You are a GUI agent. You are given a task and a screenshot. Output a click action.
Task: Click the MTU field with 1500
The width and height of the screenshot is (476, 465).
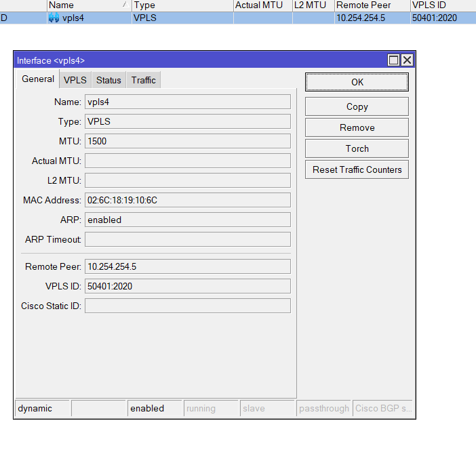coord(188,141)
